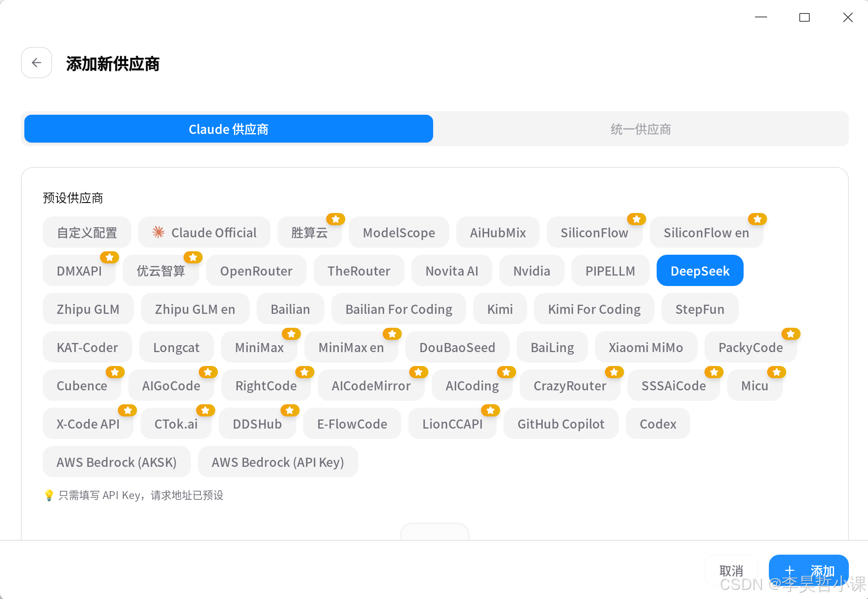Click the star badge on DMXAPI
Viewport: 868px width, 599px height.
pyautogui.click(x=110, y=257)
